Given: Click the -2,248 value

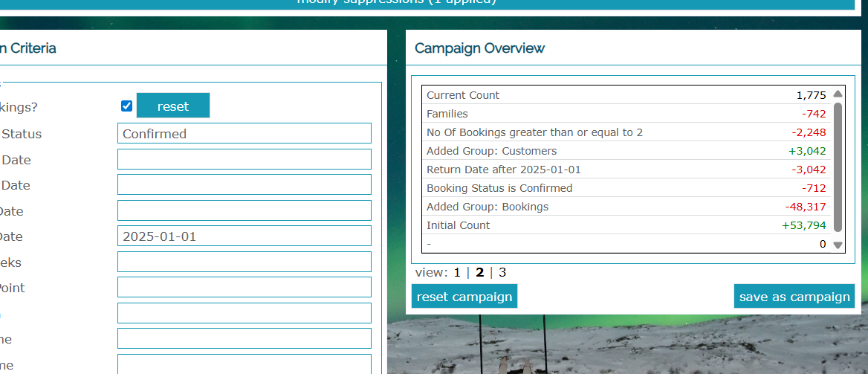Looking at the screenshot, I should (809, 132).
